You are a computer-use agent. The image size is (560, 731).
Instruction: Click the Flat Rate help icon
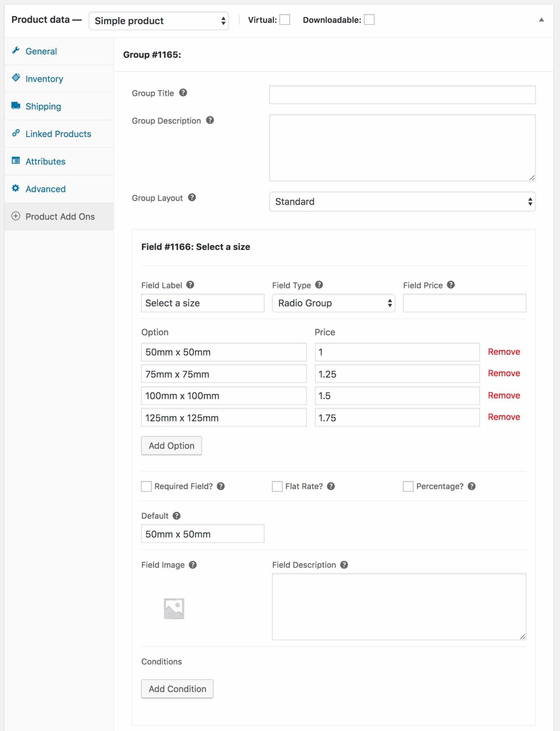(331, 486)
